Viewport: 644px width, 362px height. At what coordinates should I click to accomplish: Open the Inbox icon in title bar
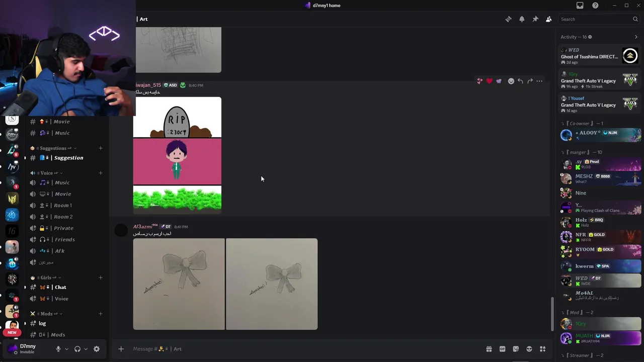[x=580, y=6]
